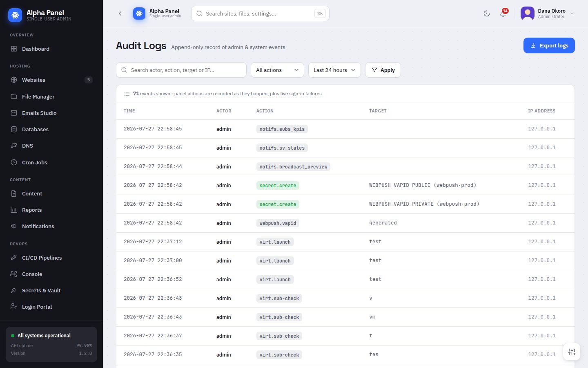Click the Login Portal user icon
This screenshot has height=368, width=588.
14,307
